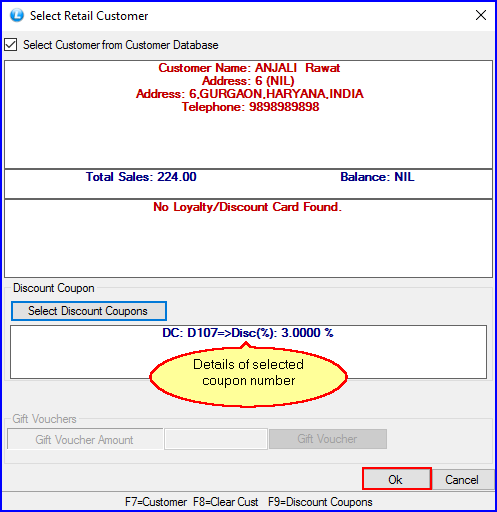497x512 pixels.
Task: Click the Cancel button
Action: pos(462,480)
